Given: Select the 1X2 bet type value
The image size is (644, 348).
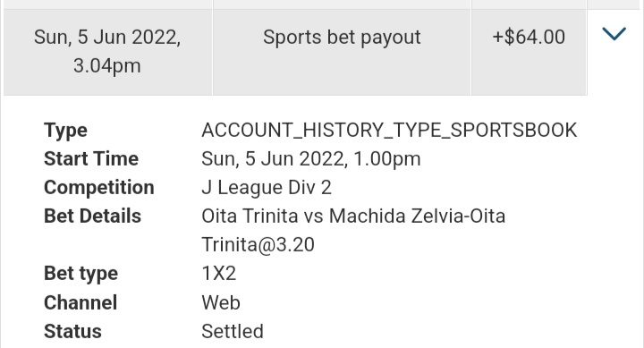Looking at the screenshot, I should [x=219, y=273].
